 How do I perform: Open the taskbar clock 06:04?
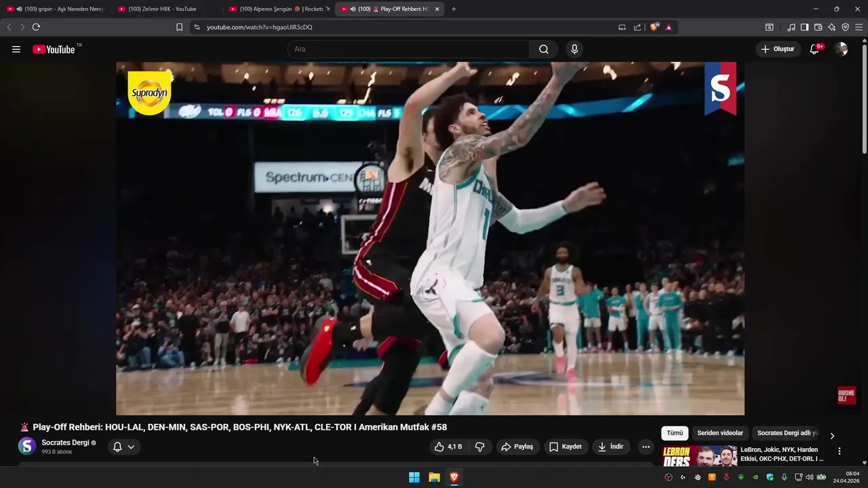846,477
